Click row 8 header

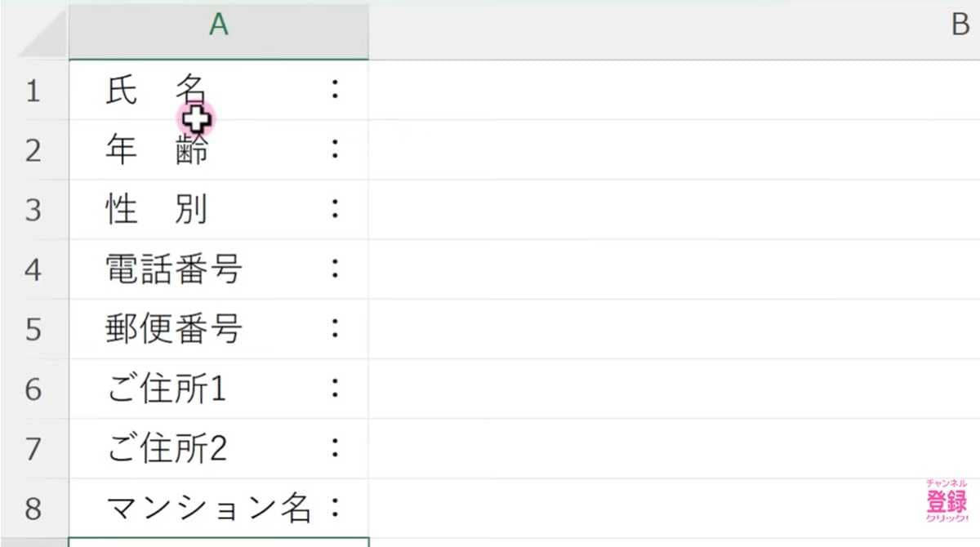[34, 506]
